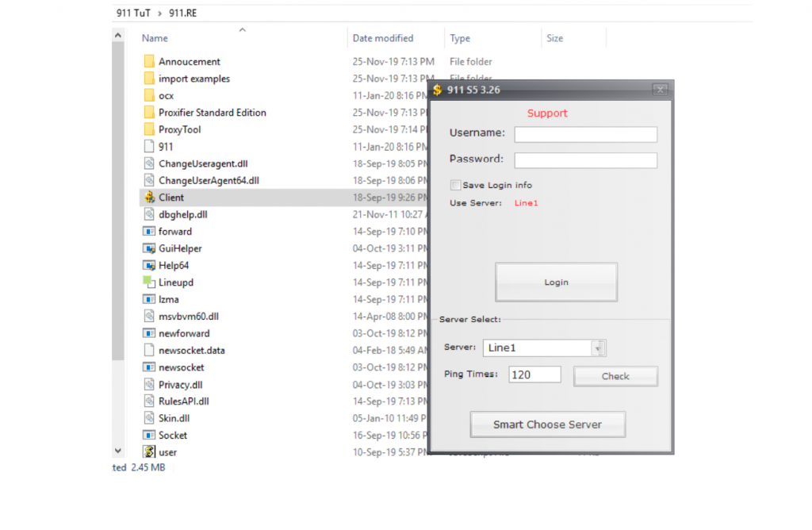812x530 pixels.
Task: Click the newforward executable icon
Action: [149, 333]
